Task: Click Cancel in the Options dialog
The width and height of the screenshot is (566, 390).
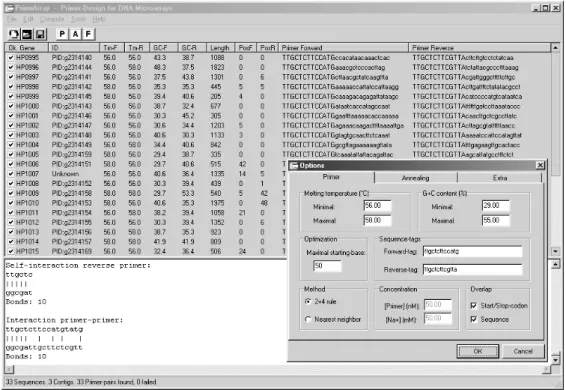Action: coord(523,351)
